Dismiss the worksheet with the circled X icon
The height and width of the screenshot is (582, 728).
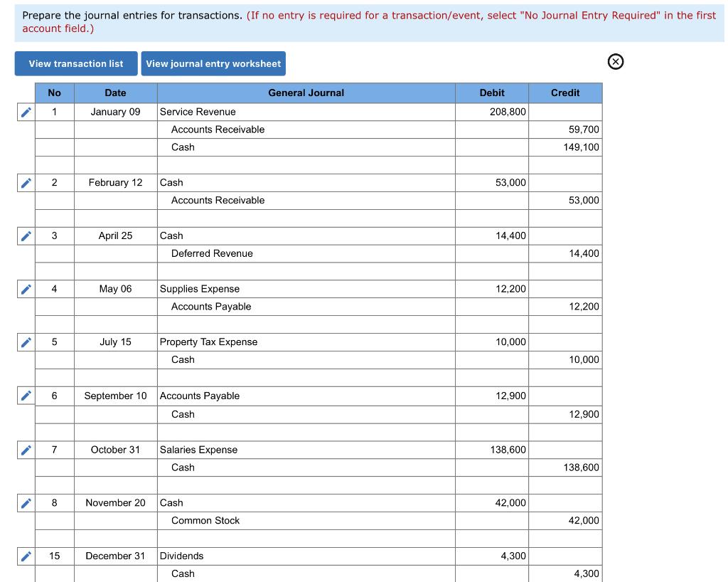click(x=615, y=62)
